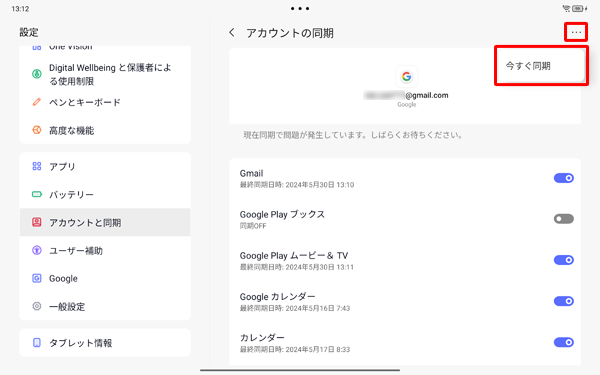Screen dimensions: 600x375
Task: Open アプリ settings
Action: (x=105, y=166)
